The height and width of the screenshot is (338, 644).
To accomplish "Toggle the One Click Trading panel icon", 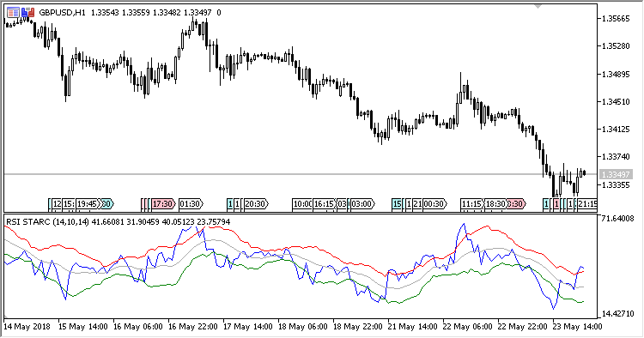I will (28, 13).
